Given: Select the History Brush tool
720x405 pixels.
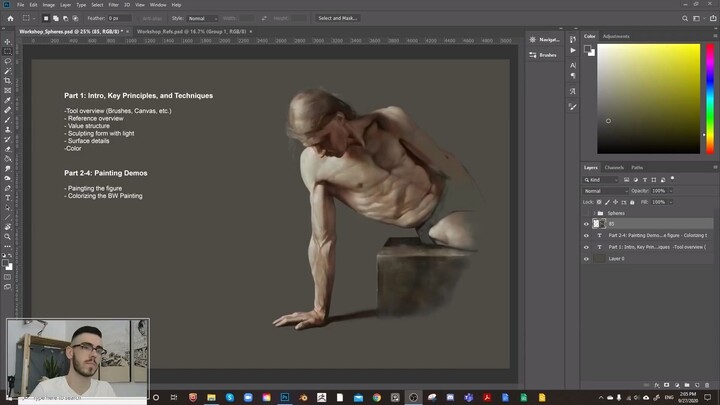Looking at the screenshot, I should click(x=7, y=139).
